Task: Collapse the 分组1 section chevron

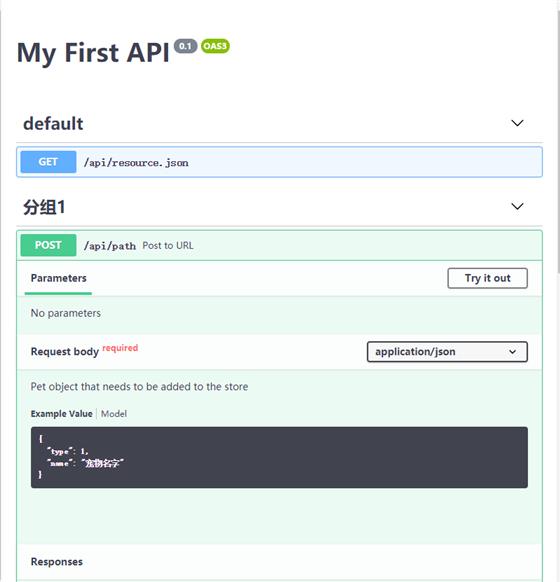Action: (x=517, y=206)
